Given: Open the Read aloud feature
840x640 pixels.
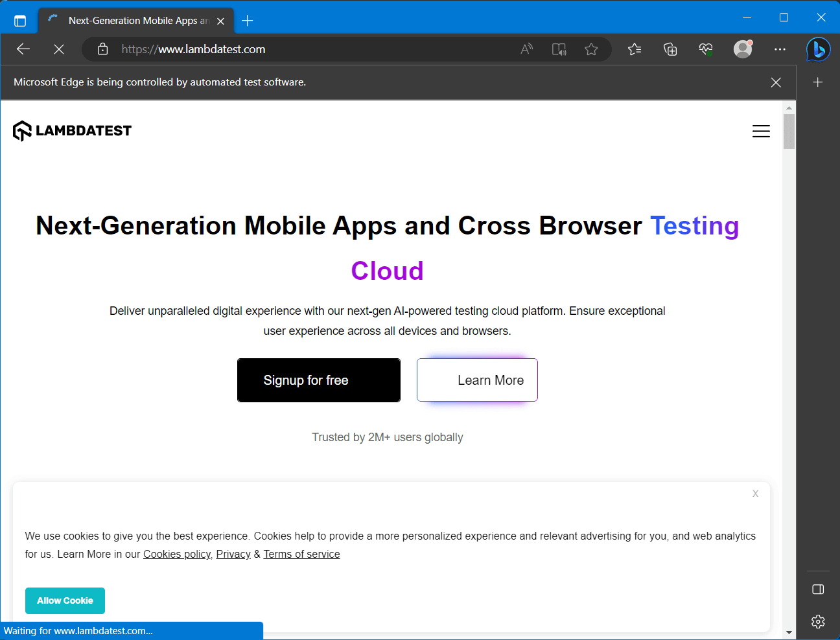Looking at the screenshot, I should 526,49.
